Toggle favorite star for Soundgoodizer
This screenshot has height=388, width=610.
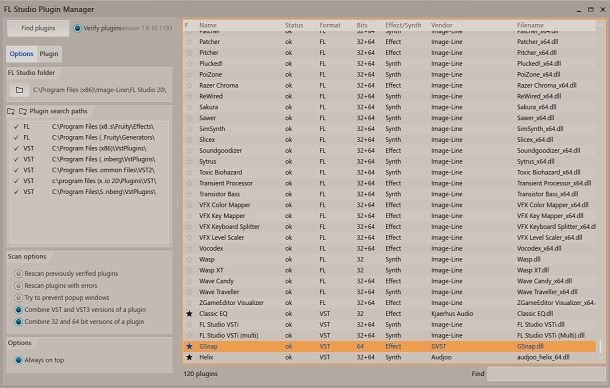tap(189, 151)
